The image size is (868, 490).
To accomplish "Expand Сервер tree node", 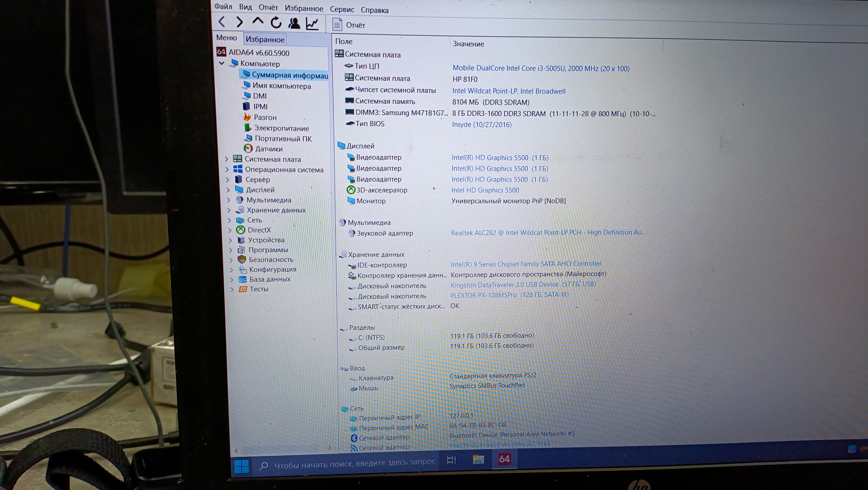I will point(228,179).
